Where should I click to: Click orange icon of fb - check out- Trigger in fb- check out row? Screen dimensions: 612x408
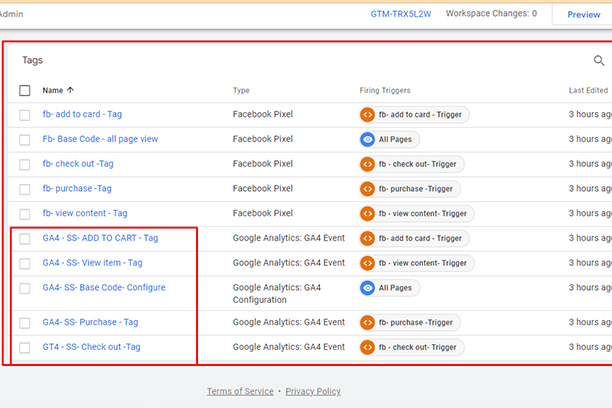pos(367,164)
